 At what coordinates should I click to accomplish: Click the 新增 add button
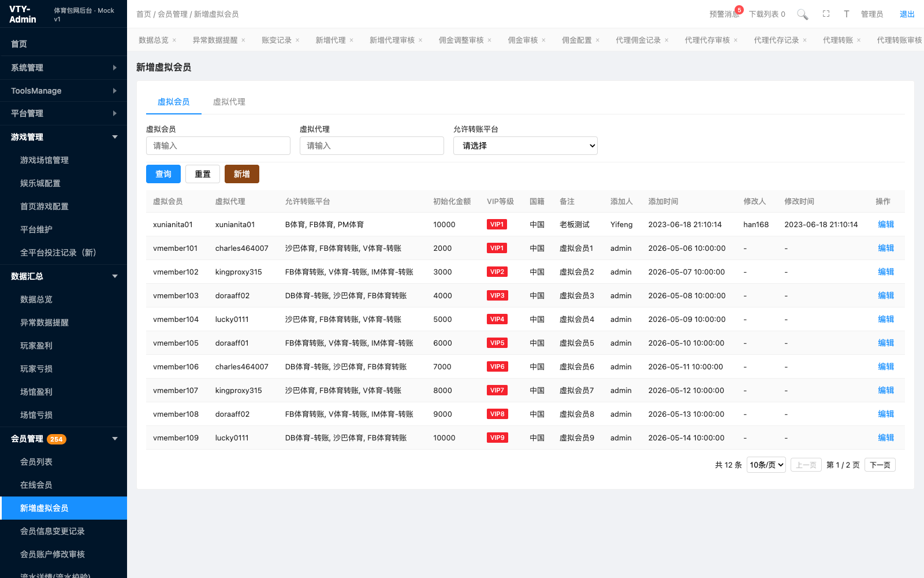(x=242, y=174)
